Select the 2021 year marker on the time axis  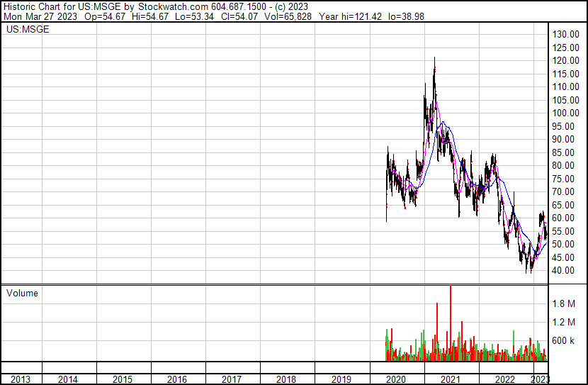coord(451,379)
